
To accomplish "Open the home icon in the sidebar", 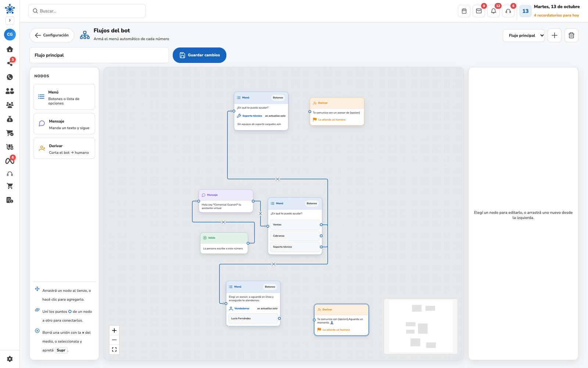I will 10,49.
